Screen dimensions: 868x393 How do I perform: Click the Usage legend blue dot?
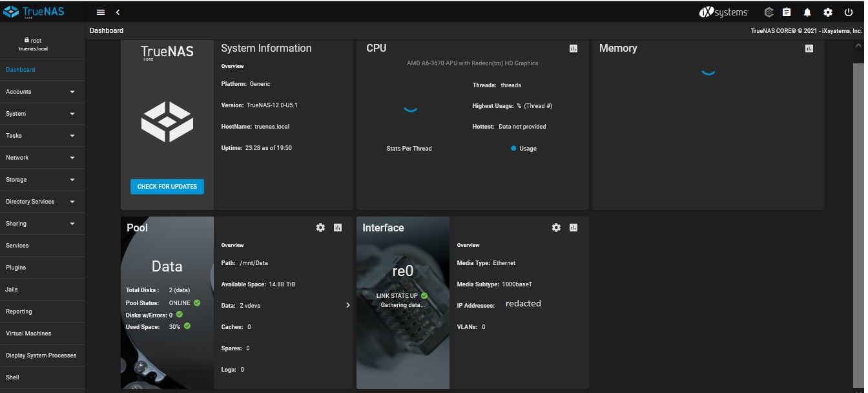coord(513,148)
